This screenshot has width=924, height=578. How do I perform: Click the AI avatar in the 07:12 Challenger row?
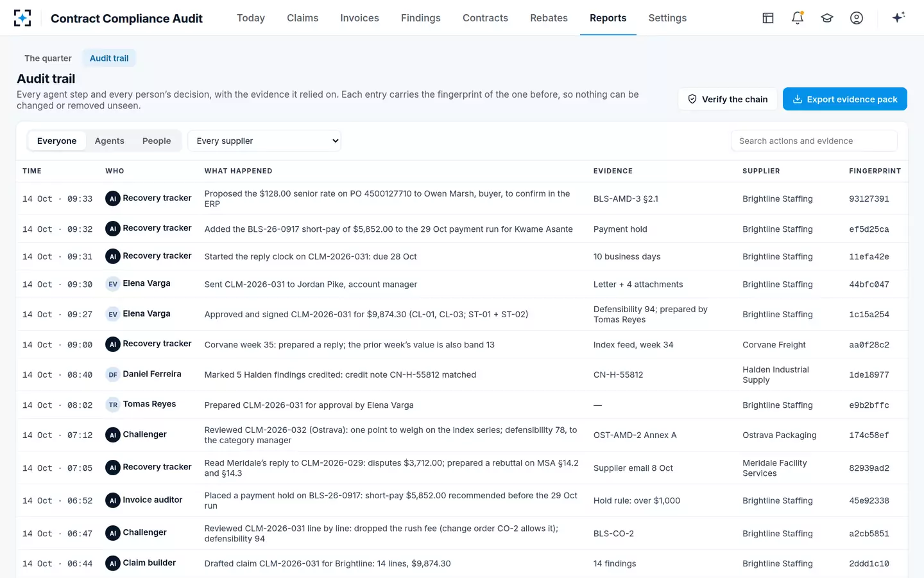pos(113,435)
